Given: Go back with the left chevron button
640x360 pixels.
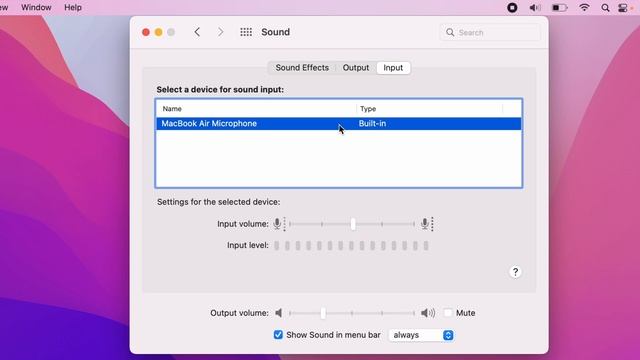Looking at the screenshot, I should (x=197, y=32).
